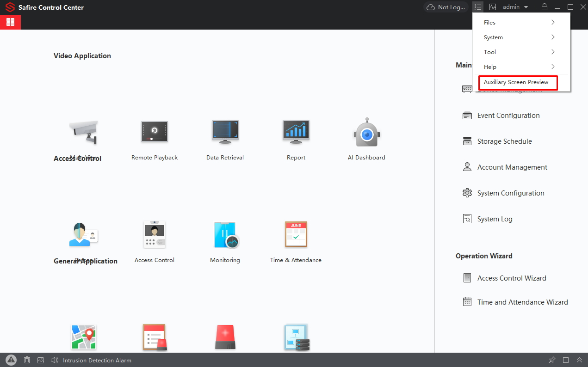
Task: Toggle alarm pop-up image icon
Action: click(x=41, y=360)
